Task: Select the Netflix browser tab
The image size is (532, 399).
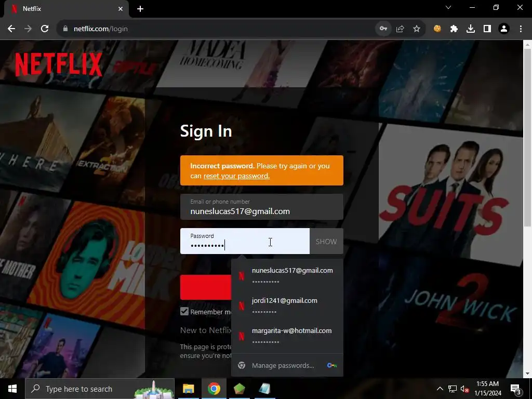Action: tap(66, 9)
